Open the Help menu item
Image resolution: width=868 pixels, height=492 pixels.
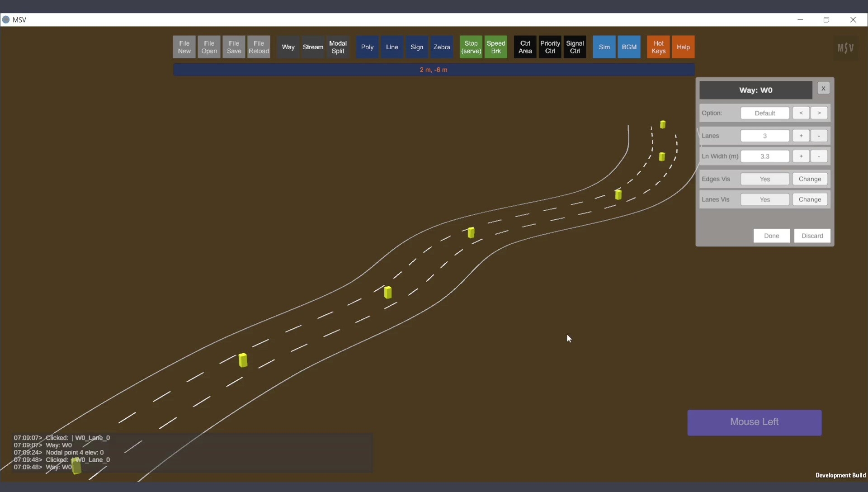point(683,47)
